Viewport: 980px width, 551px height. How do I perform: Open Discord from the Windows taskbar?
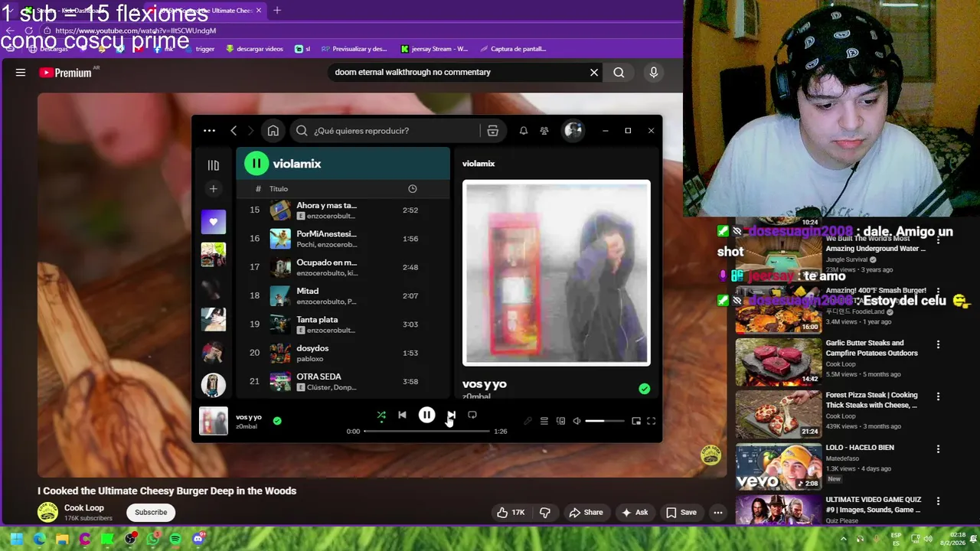[198, 539]
